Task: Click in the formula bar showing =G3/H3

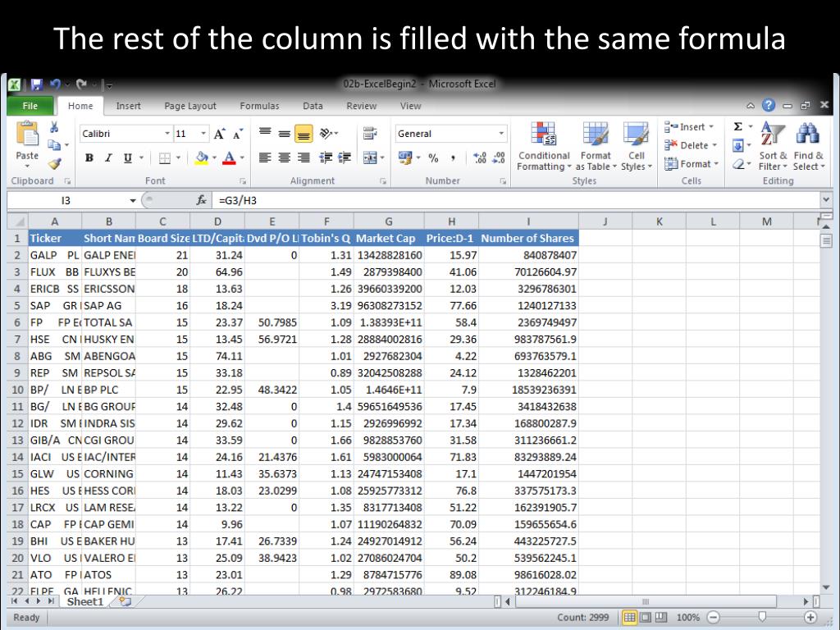Action: (x=517, y=200)
